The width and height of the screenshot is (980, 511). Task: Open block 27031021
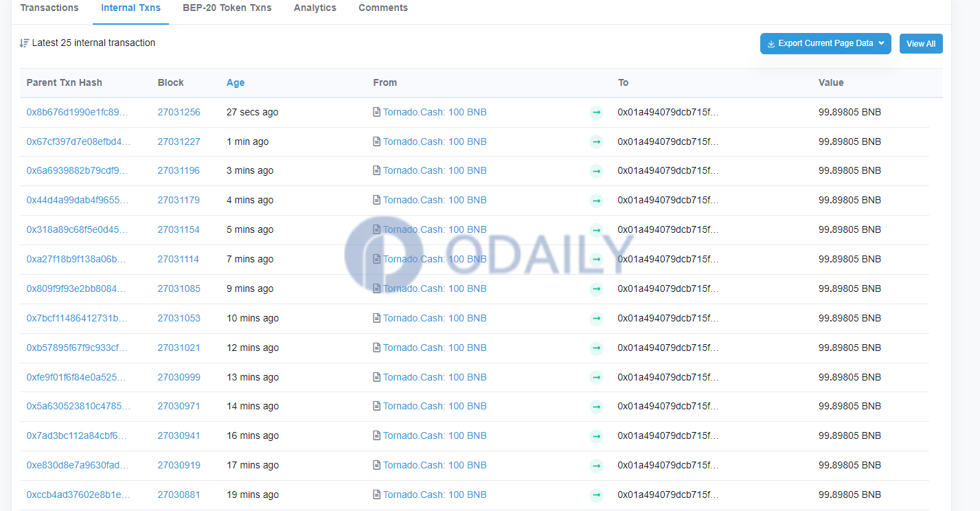pos(179,348)
